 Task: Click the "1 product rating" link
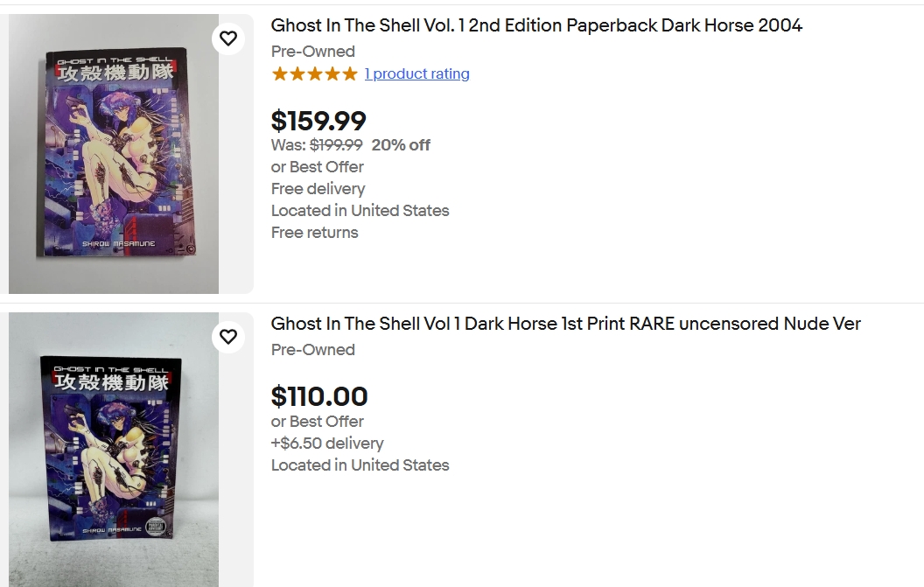(416, 74)
